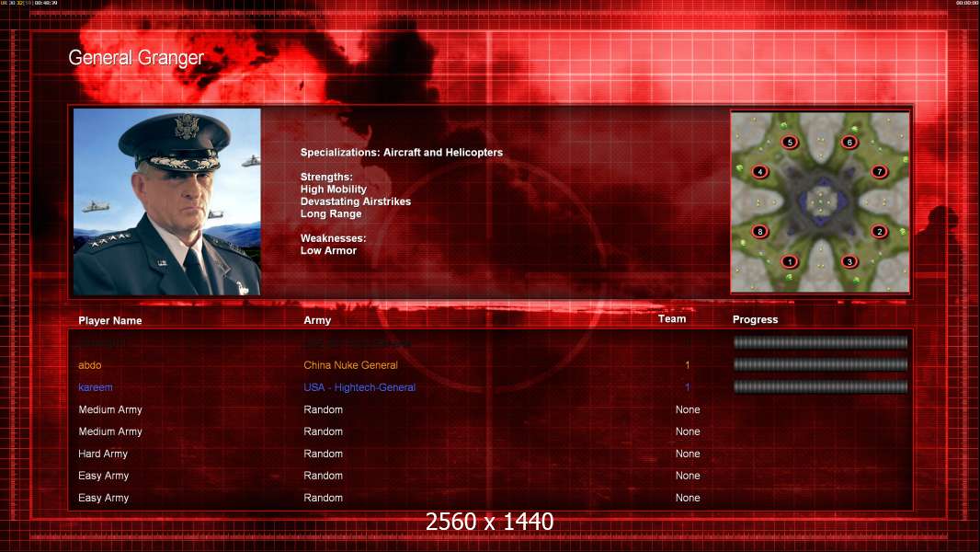Click start position marker 1 on minimap
Image resolution: width=980 pixels, height=552 pixels.
[790, 262]
